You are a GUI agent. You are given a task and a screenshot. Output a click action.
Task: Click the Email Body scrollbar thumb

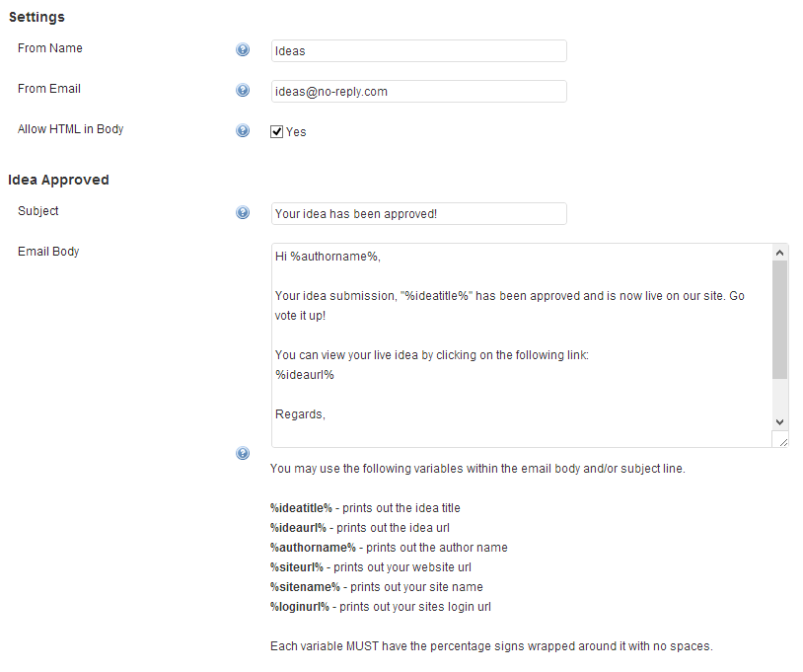(779, 320)
